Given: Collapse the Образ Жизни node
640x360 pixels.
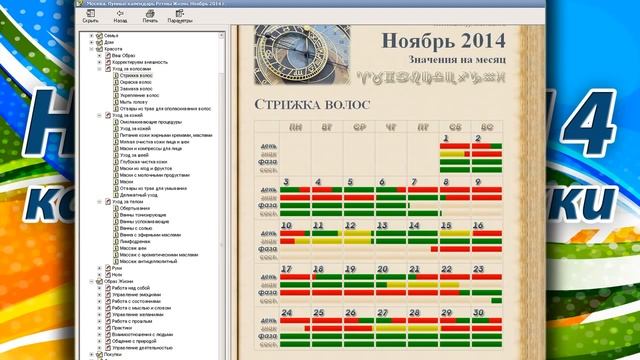Looking at the screenshot, I should click(91, 281).
